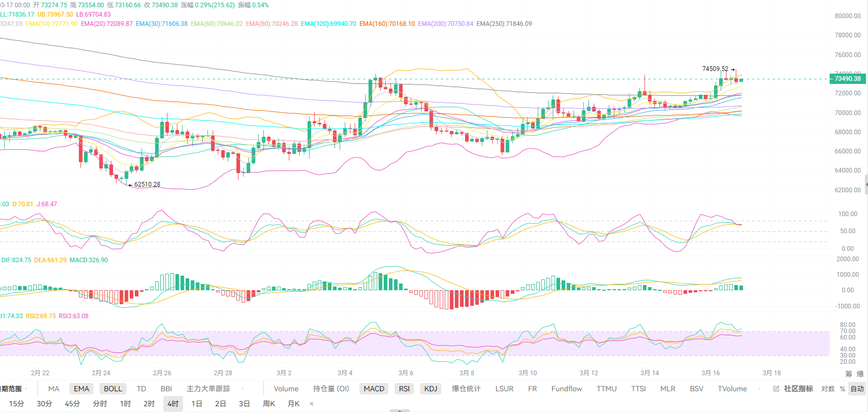Open the 周期范围 dropdown
Screen dimensions: 868x412
click(x=13, y=389)
